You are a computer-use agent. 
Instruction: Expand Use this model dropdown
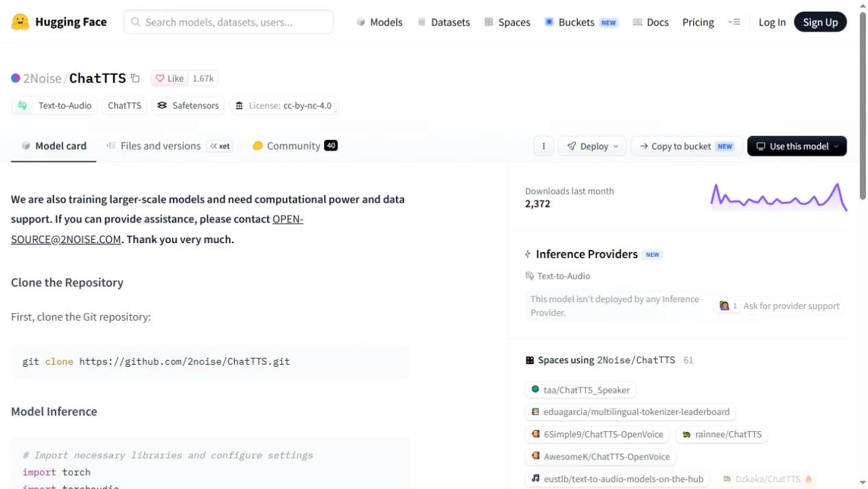pos(797,146)
